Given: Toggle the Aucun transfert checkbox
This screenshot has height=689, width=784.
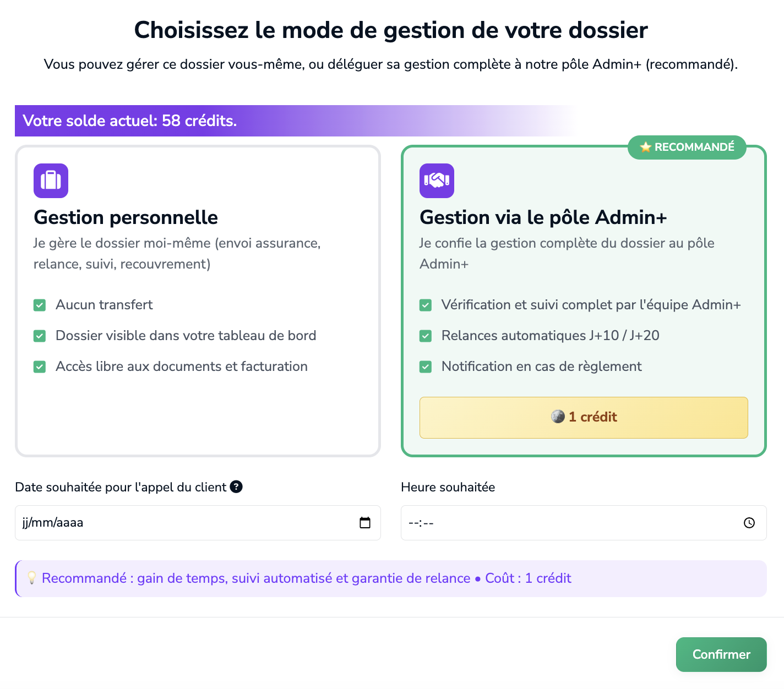Looking at the screenshot, I should [x=40, y=305].
